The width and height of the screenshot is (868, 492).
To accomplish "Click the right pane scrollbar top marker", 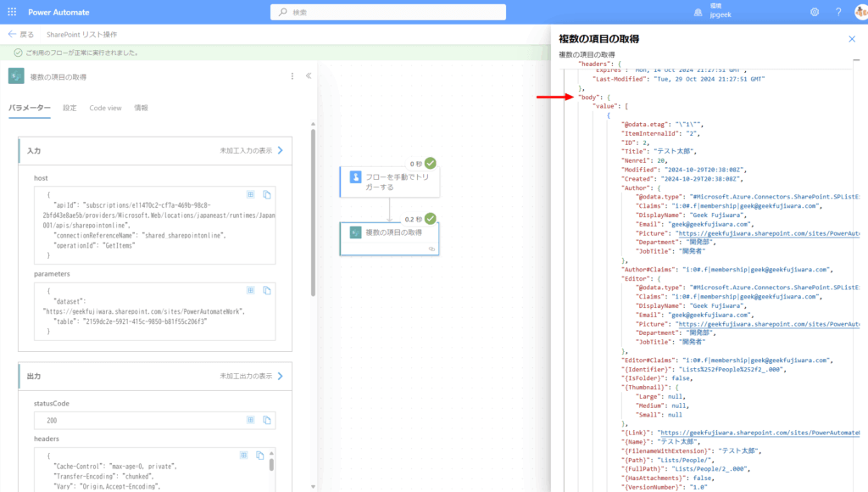I will tap(856, 60).
